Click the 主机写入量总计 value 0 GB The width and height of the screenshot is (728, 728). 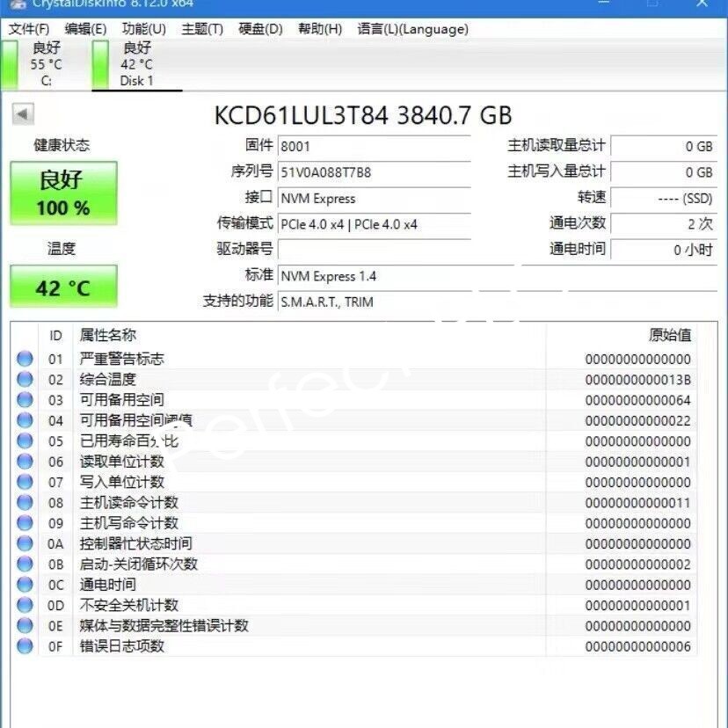[664, 172]
